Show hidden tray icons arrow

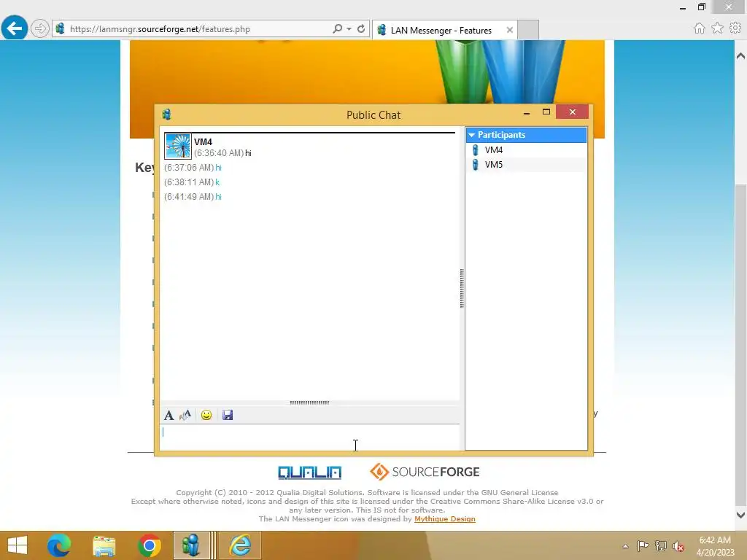click(625, 546)
